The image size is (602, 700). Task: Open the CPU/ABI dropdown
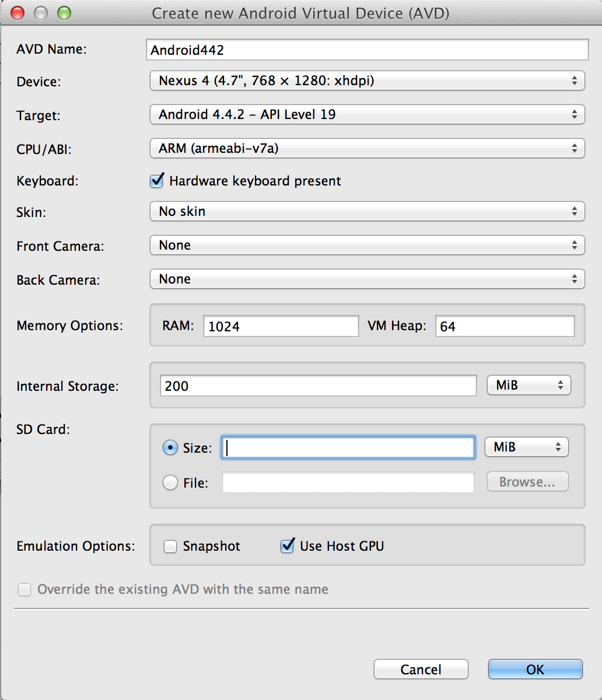click(366, 149)
